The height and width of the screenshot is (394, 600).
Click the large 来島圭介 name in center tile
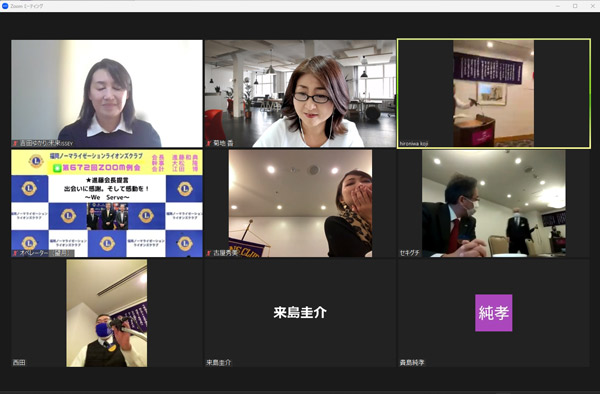(x=300, y=313)
